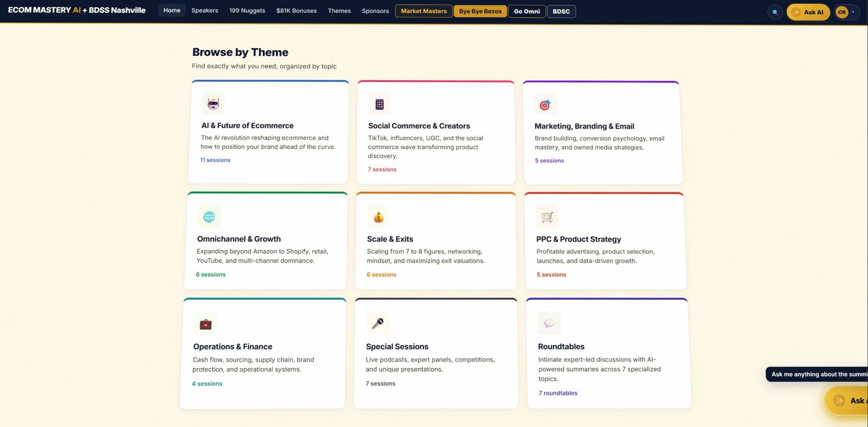Click the Operations & Finance card description text
Viewport: 868px width, 427px height.
254,364
